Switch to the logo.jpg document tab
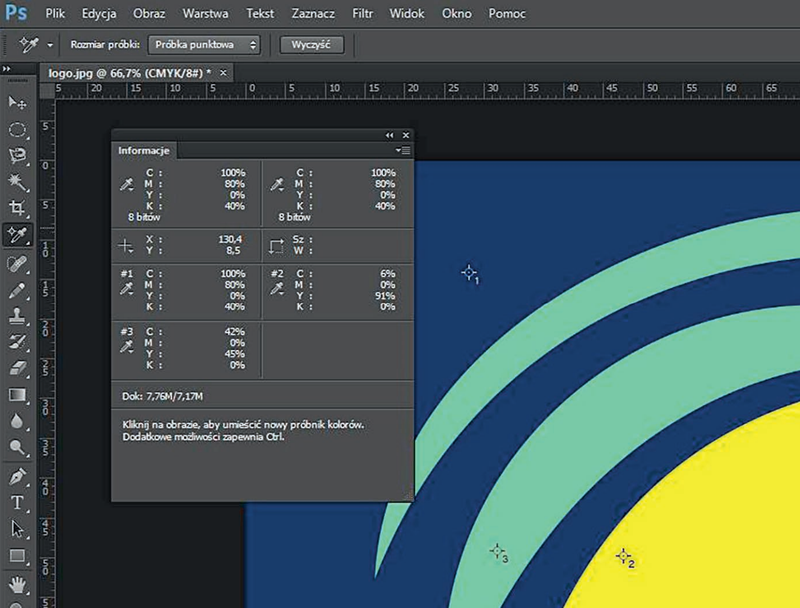 click(x=129, y=73)
